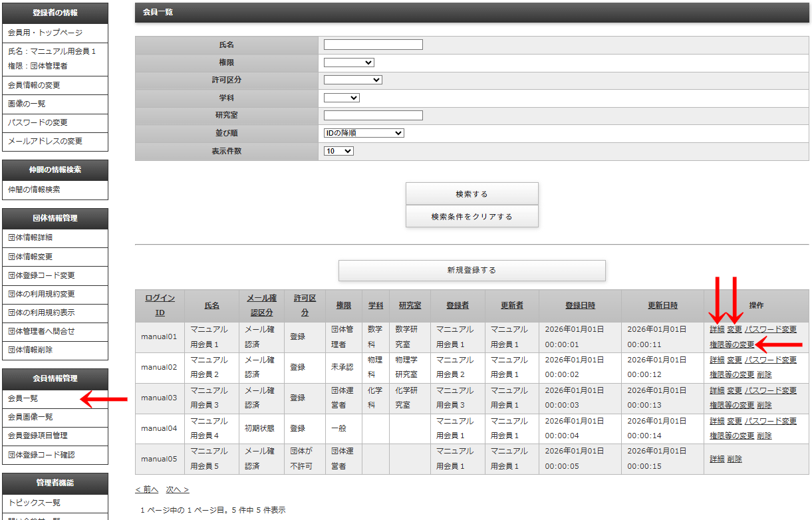This screenshot has width=812, height=520.
Task: Click 検索条件をクリアする button
Action: coord(472,216)
